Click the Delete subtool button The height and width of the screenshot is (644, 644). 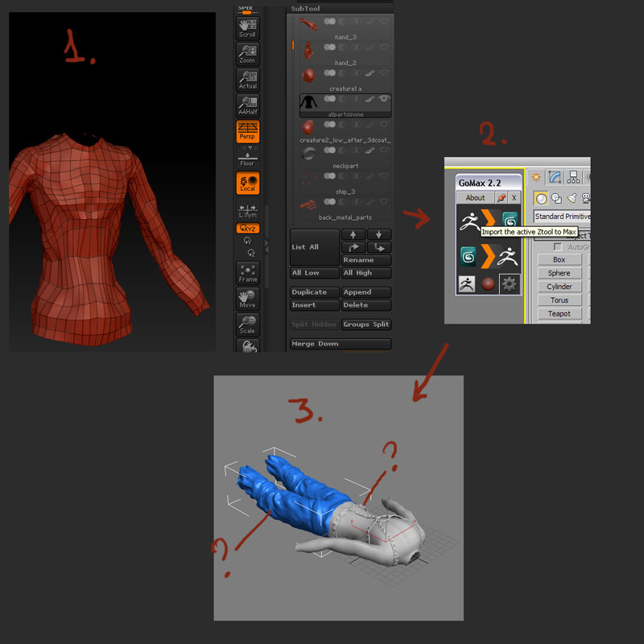click(x=366, y=305)
